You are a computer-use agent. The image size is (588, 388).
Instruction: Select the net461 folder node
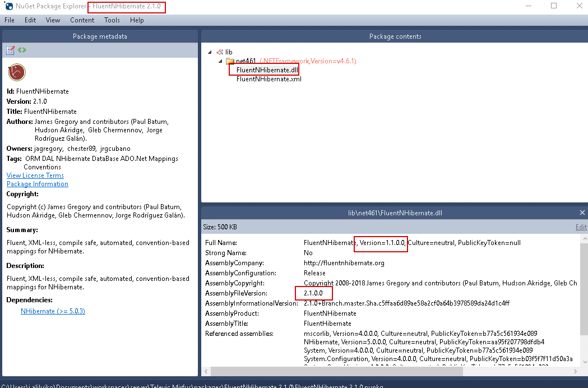coord(246,61)
